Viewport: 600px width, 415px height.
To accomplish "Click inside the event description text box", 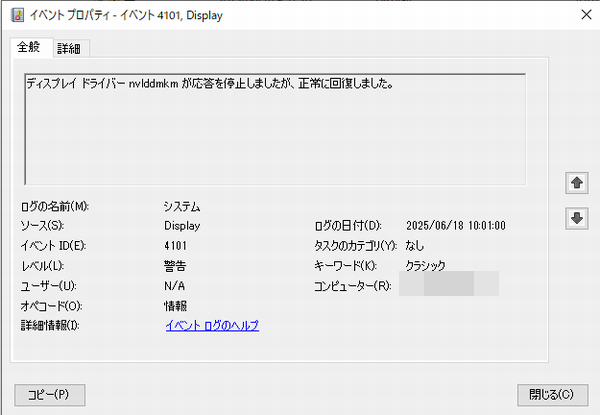I will pos(275,129).
